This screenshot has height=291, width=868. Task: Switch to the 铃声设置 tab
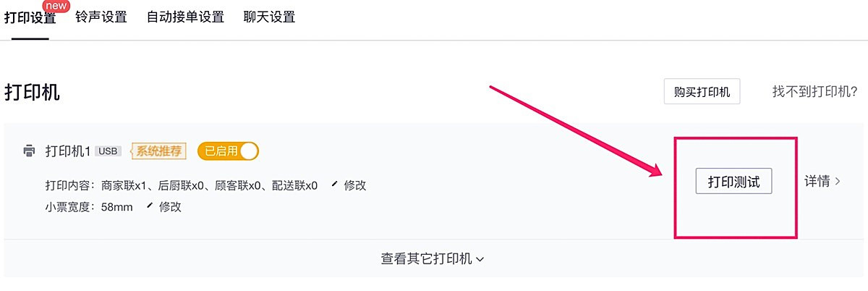pos(101,17)
